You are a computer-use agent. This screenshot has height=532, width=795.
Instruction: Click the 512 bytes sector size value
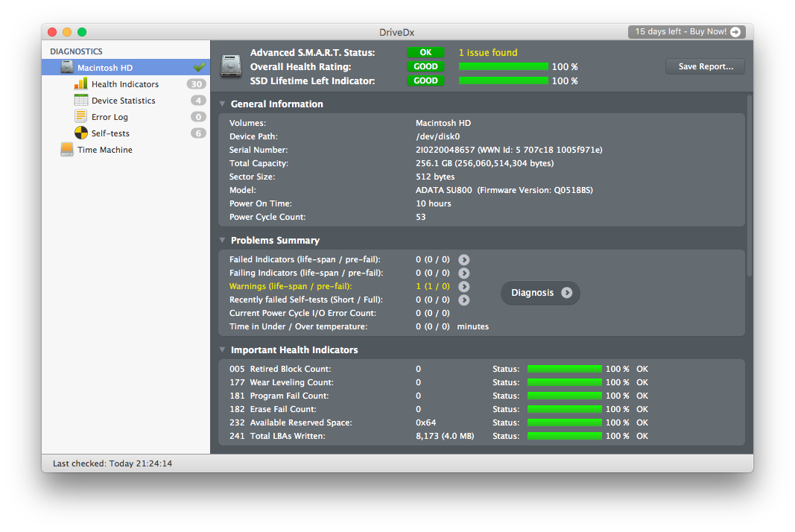[x=435, y=177]
